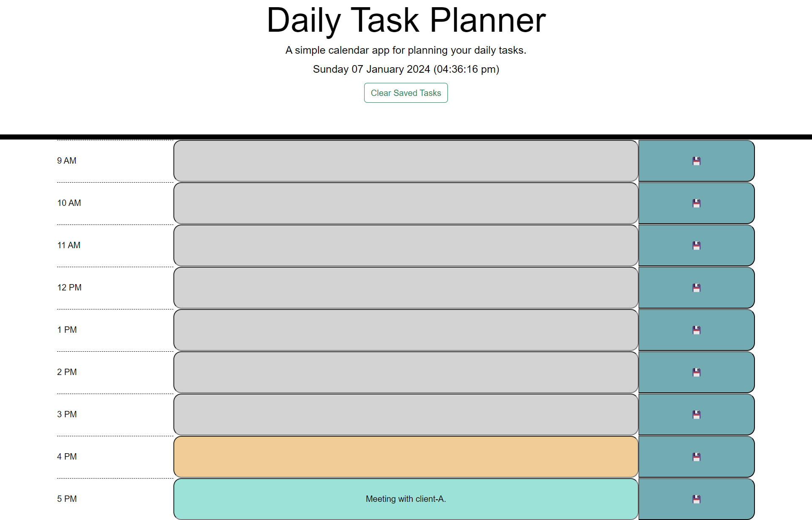
Task: Click inside the 12 PM task field
Action: point(406,287)
